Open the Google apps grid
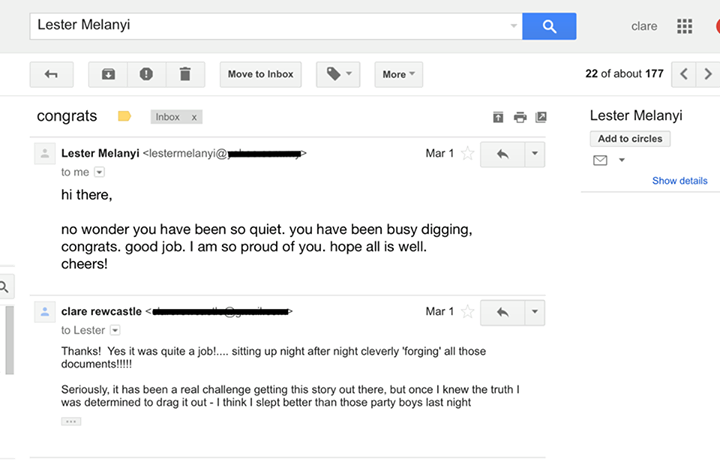 pyautogui.click(x=685, y=26)
